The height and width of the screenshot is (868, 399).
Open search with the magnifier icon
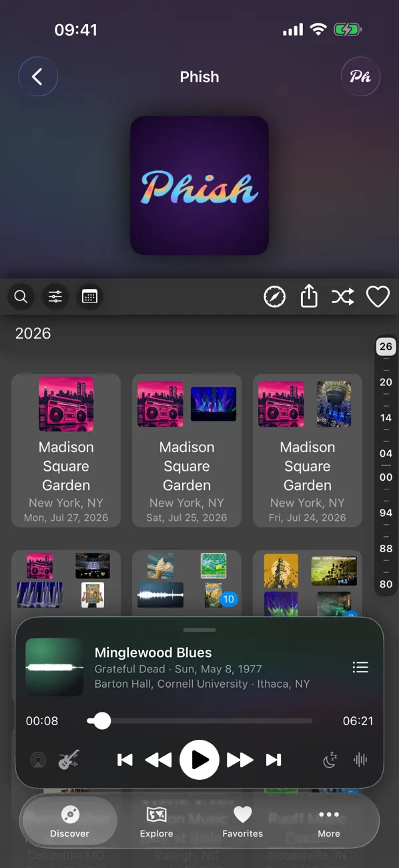[21, 297]
